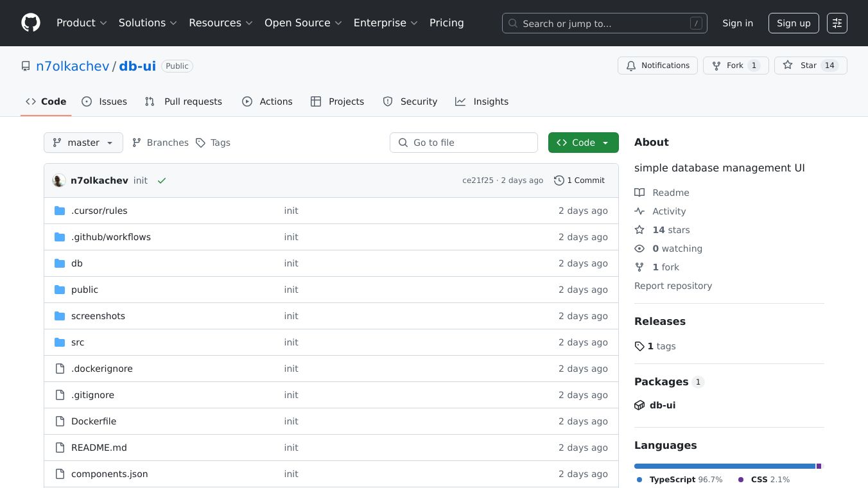Open the green Code dropdown
Viewport: 868px width, 488px height.
coord(583,143)
